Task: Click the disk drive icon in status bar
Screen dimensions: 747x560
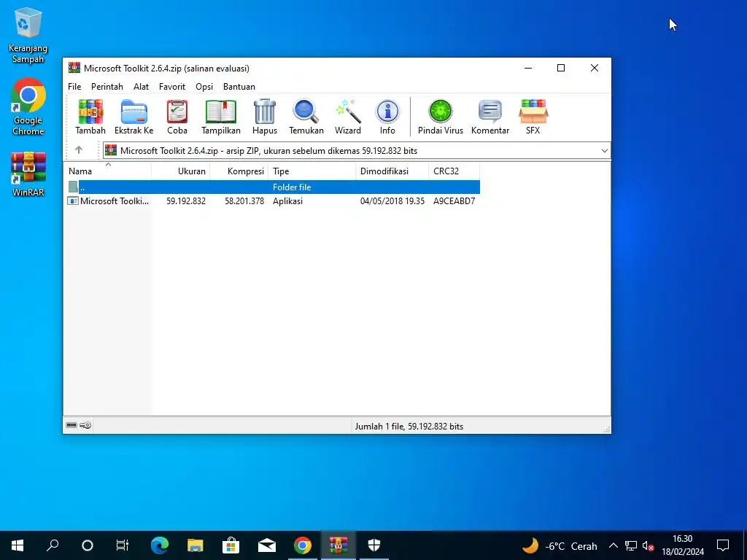Action: coord(71,425)
